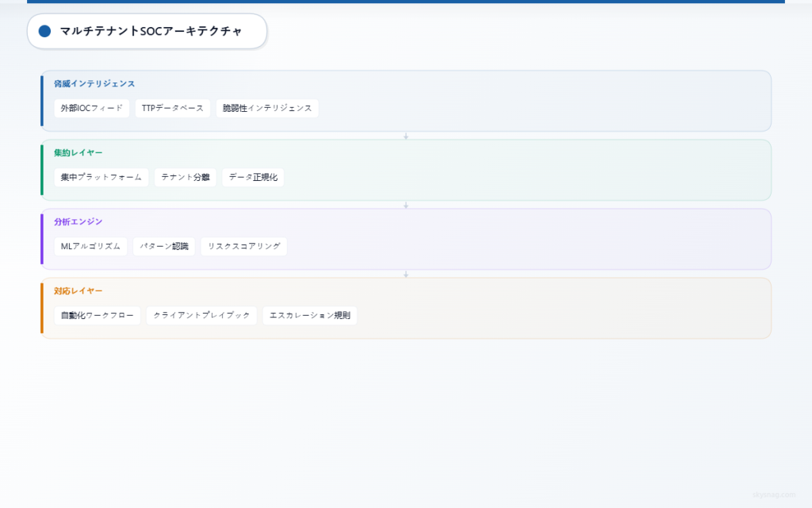
Task: Click the arrow between 脅威インテリジェンス and 集約レイヤー
Action: 406,136
